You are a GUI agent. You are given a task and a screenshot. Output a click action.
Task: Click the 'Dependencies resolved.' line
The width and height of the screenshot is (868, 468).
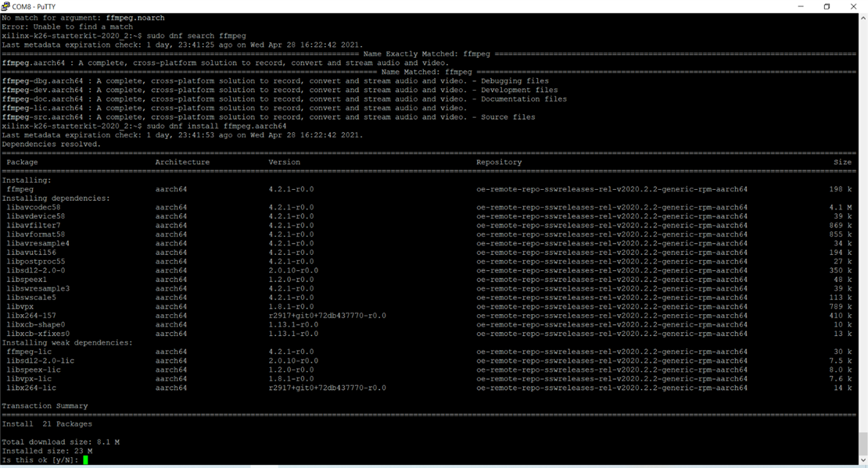[x=52, y=145]
